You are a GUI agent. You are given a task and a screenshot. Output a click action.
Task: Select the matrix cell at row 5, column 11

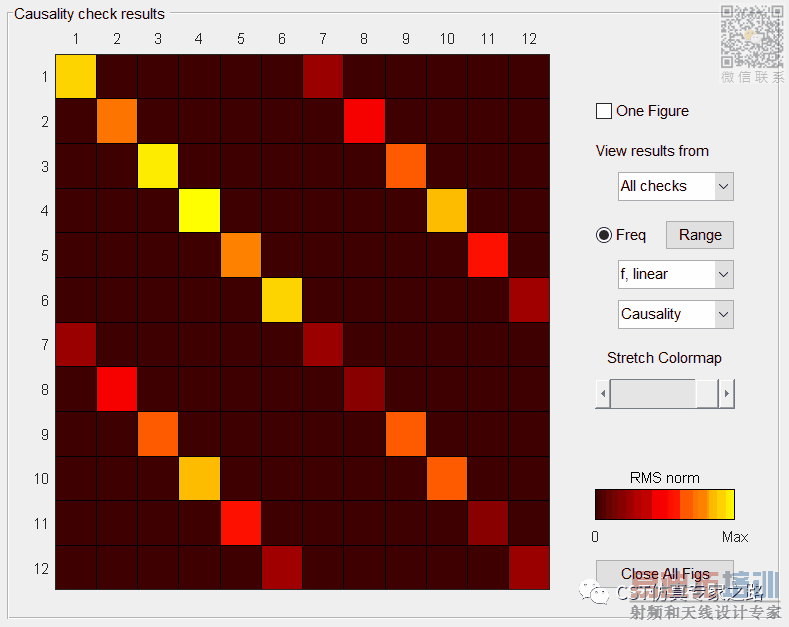[488, 255]
